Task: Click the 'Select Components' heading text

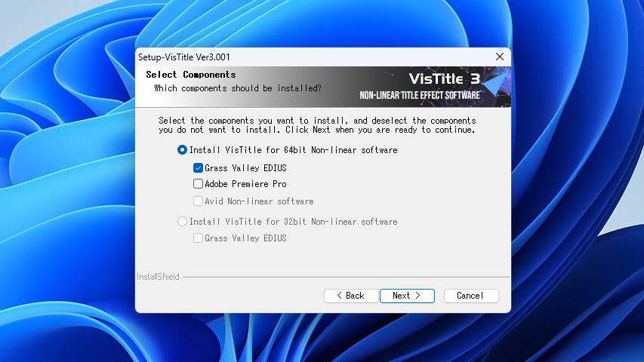Action: click(x=191, y=75)
